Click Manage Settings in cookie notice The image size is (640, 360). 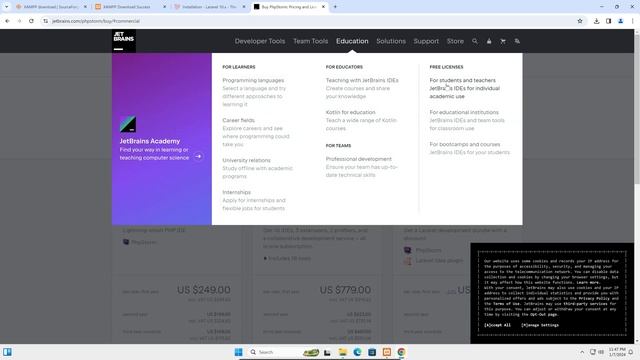540,325
